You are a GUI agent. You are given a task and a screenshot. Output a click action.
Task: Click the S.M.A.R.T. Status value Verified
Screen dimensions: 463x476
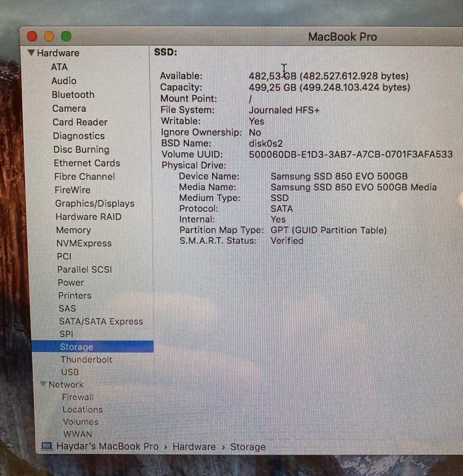(x=287, y=240)
